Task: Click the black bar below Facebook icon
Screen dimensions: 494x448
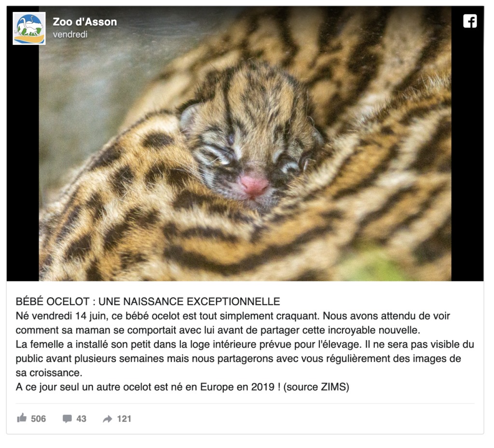Action: tap(467, 156)
